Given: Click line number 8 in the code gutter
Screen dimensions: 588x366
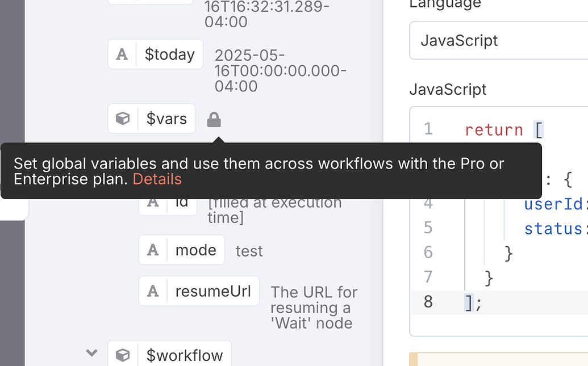Looking at the screenshot, I should pos(428,302).
